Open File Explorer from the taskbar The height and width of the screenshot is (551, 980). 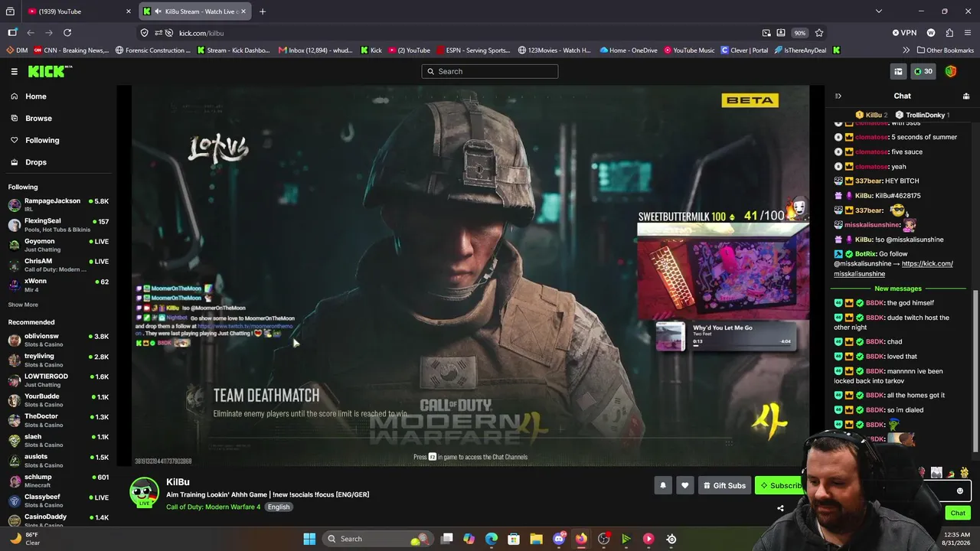(536, 539)
